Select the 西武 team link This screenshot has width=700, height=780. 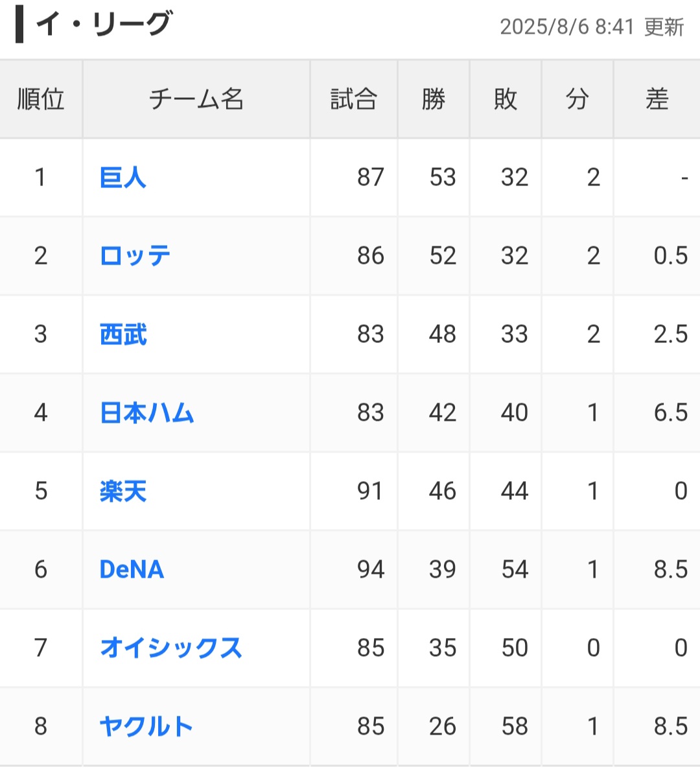point(123,334)
